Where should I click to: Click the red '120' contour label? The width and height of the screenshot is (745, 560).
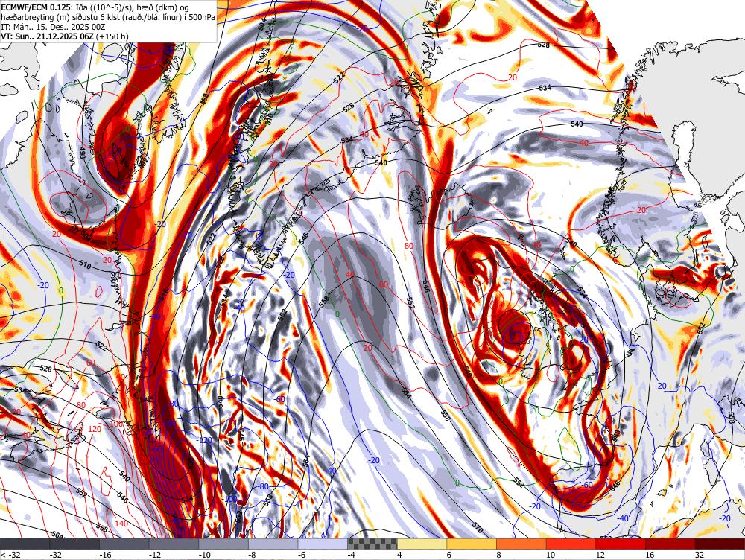click(x=95, y=429)
